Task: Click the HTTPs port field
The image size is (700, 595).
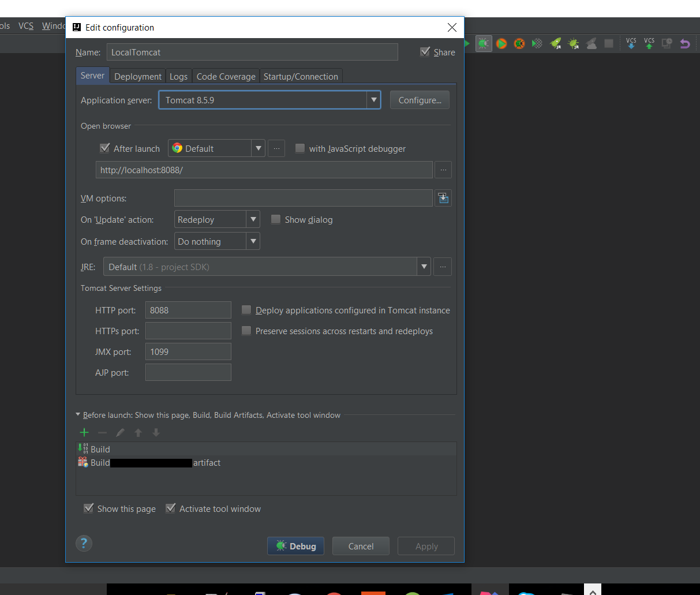Action: coord(188,331)
